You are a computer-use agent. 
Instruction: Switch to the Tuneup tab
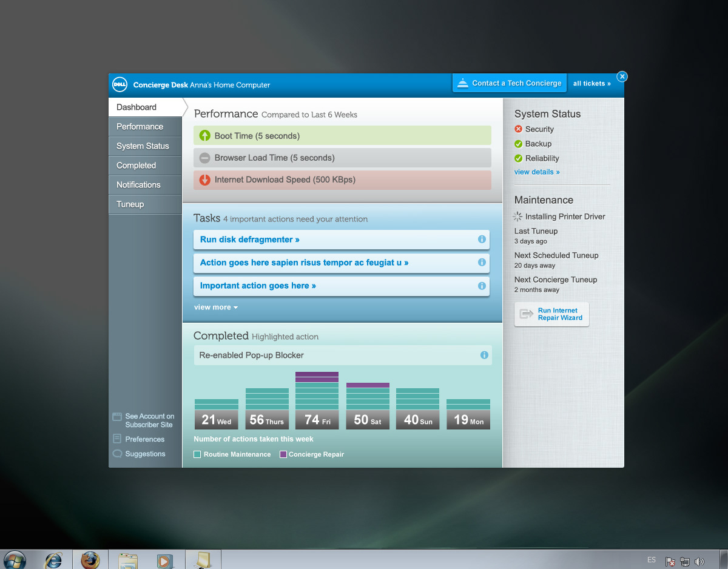click(x=145, y=204)
